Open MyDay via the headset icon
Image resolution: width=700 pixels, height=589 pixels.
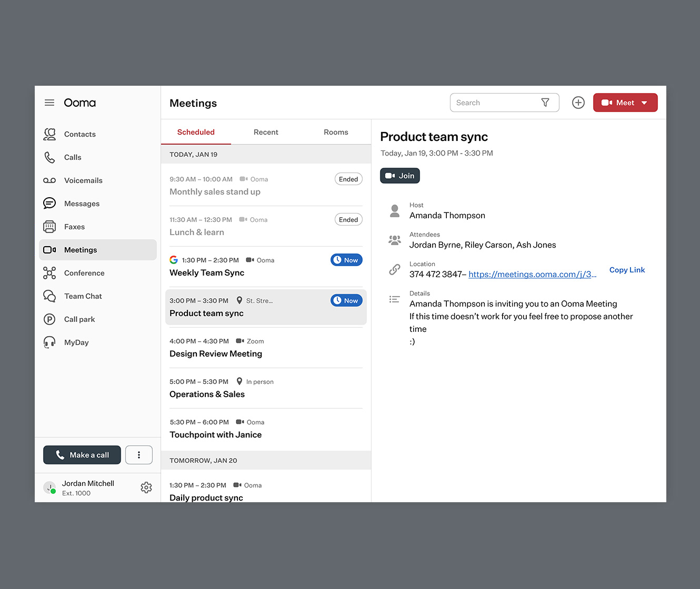pyautogui.click(x=49, y=342)
